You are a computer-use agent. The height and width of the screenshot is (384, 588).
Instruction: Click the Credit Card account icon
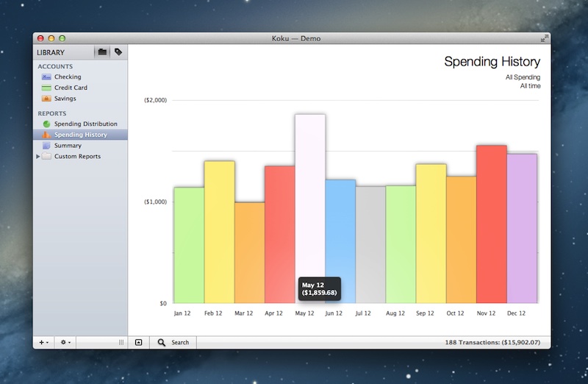click(46, 88)
